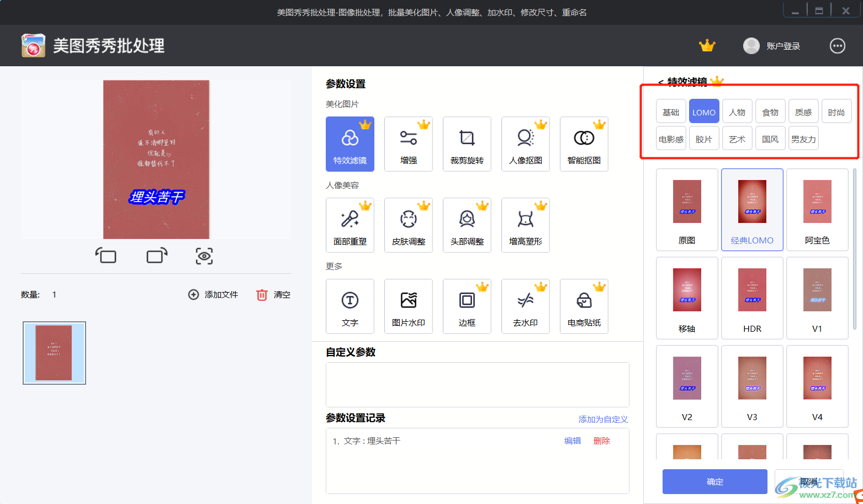Click the 确定 confirm button
The width and height of the screenshot is (863, 504).
[x=715, y=481]
